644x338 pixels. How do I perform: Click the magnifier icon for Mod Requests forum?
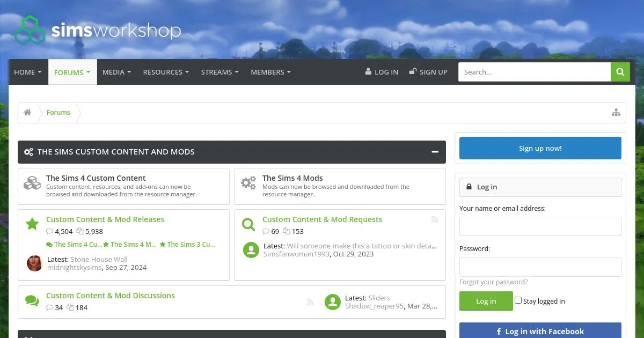[x=248, y=224]
